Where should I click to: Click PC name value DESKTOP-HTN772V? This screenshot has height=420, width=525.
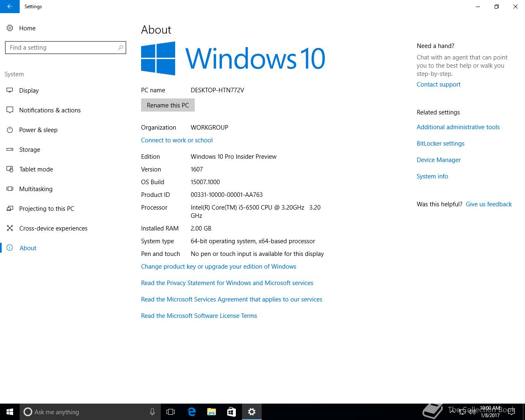click(x=217, y=90)
